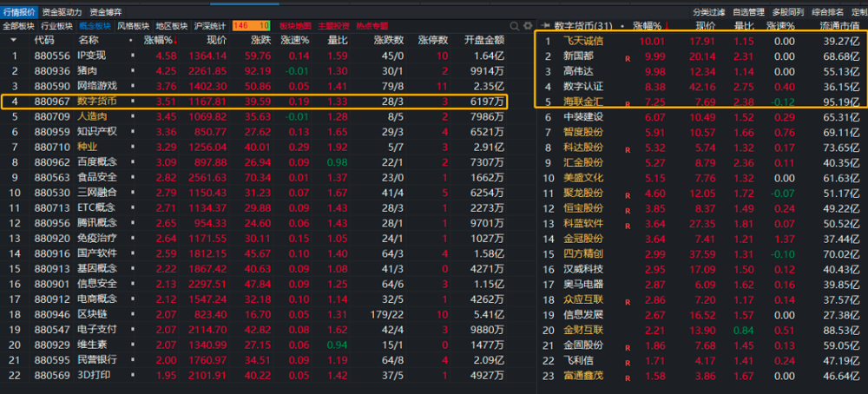Open 自选管理 from the top toolbar

point(748,12)
